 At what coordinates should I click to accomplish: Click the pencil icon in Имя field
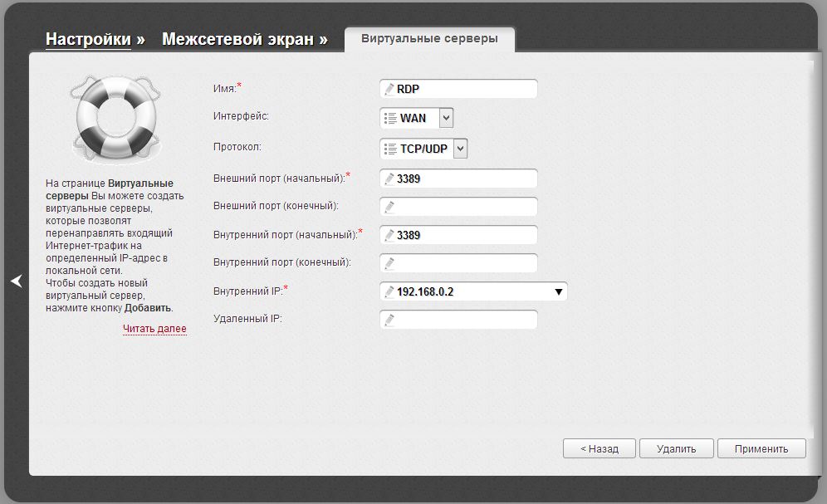click(x=389, y=90)
